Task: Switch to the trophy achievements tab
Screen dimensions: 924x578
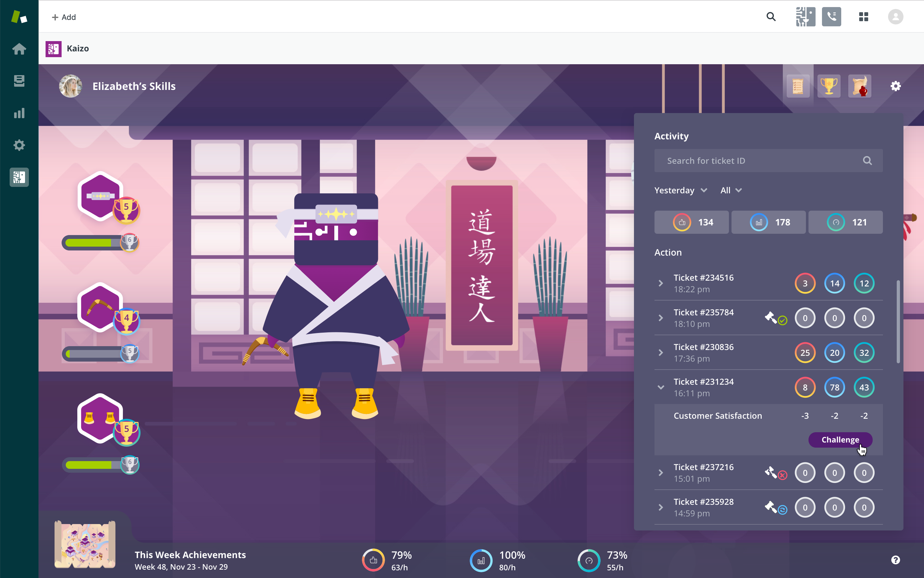Action: coord(829,86)
